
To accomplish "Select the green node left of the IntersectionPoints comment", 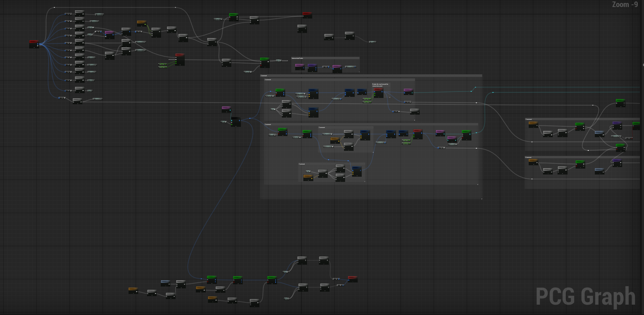I will 265,62.
